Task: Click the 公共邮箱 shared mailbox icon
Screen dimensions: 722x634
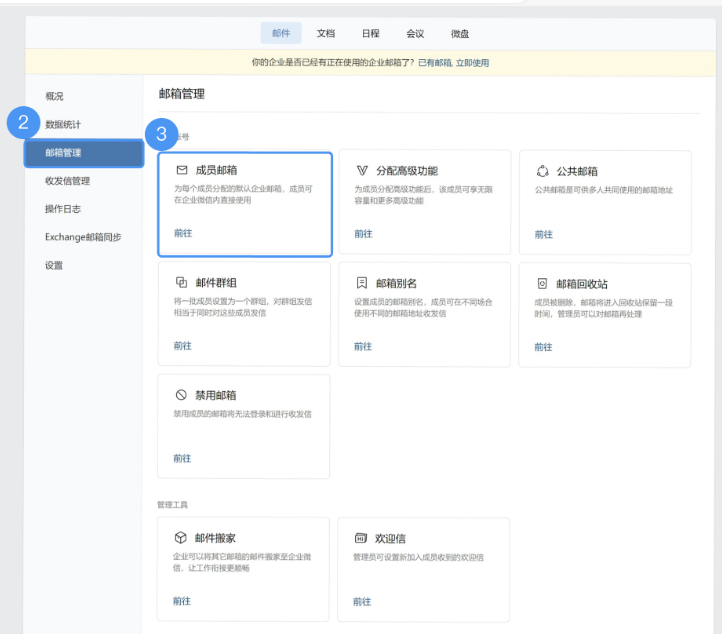Action: (x=543, y=171)
